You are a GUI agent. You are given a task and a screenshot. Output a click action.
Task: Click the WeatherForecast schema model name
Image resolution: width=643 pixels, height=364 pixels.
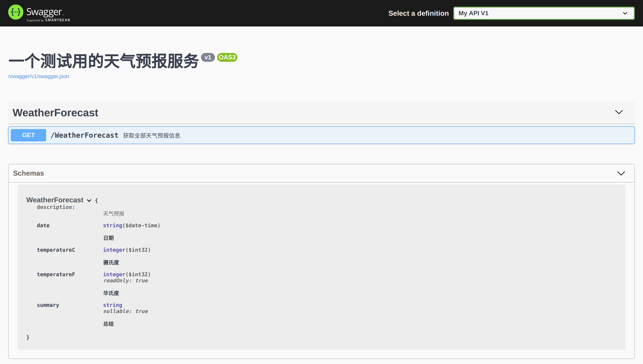click(55, 200)
